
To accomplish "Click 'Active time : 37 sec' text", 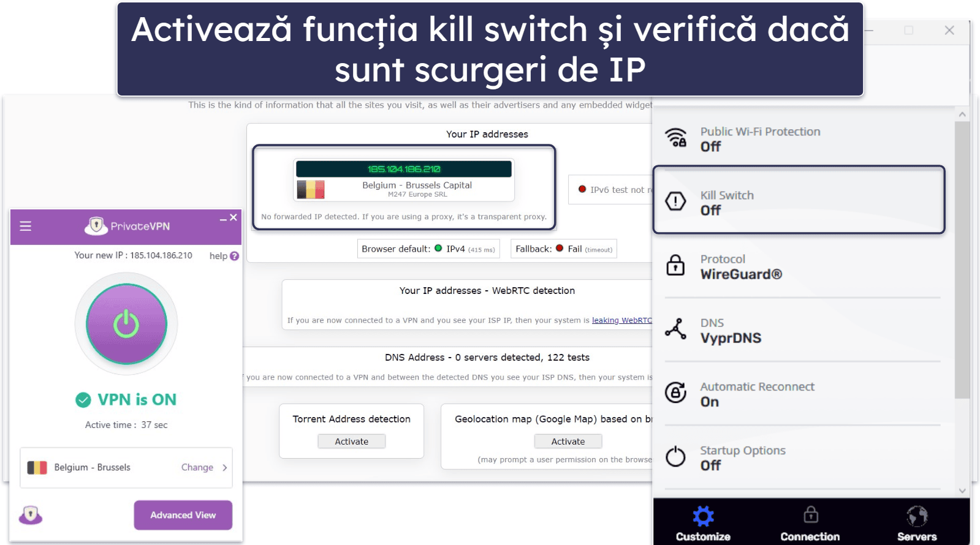I will tap(126, 425).
